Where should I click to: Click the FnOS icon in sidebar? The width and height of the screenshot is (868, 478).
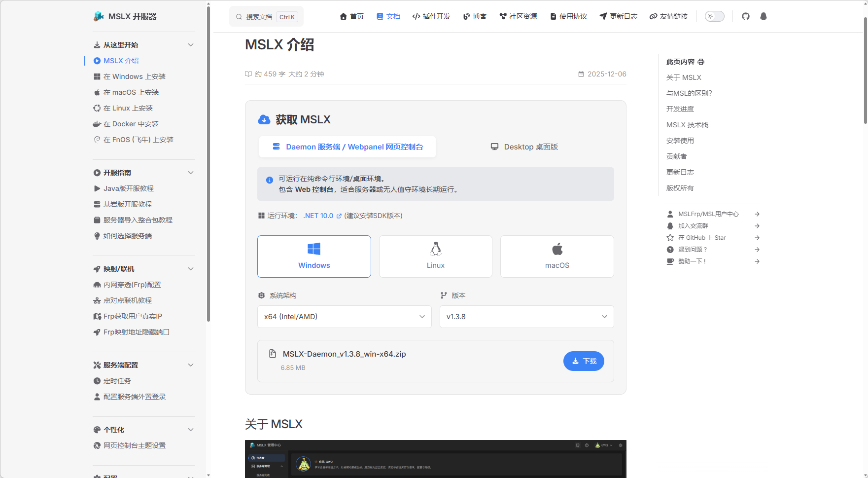click(97, 140)
